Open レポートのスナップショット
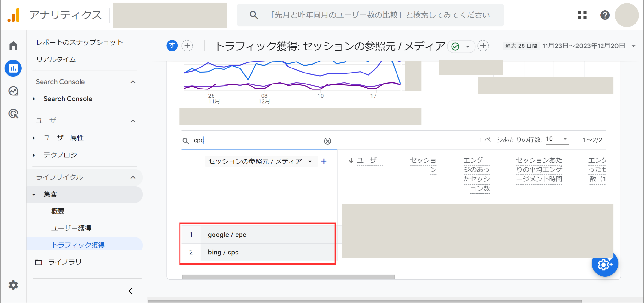 point(79,42)
